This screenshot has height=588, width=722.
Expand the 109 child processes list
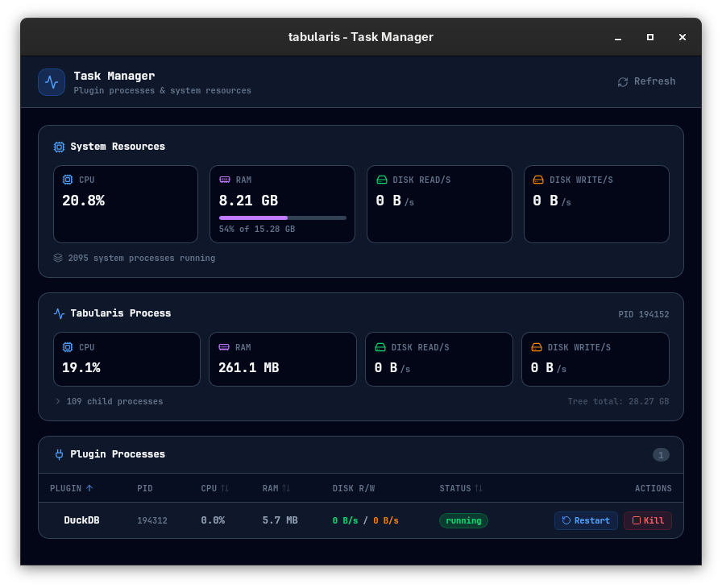click(109, 401)
